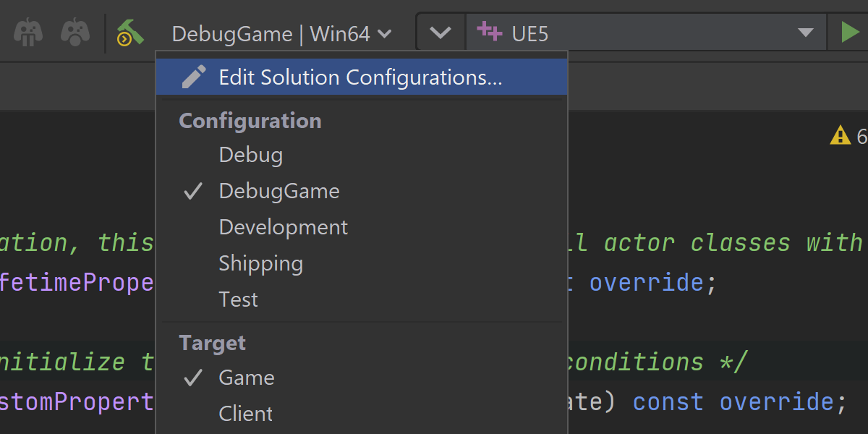The image size is (868, 434).
Task: Open the UE5 run configuration dropdown arrow
Action: 806,33
